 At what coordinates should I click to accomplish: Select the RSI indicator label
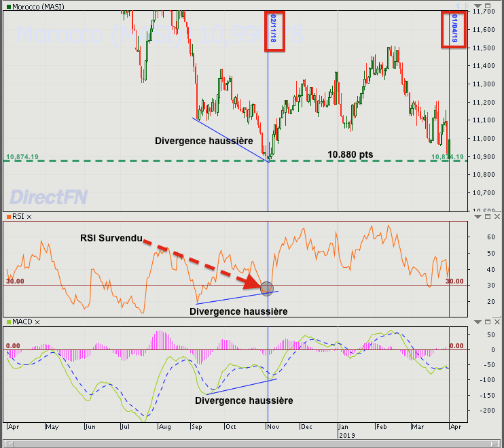(18, 217)
